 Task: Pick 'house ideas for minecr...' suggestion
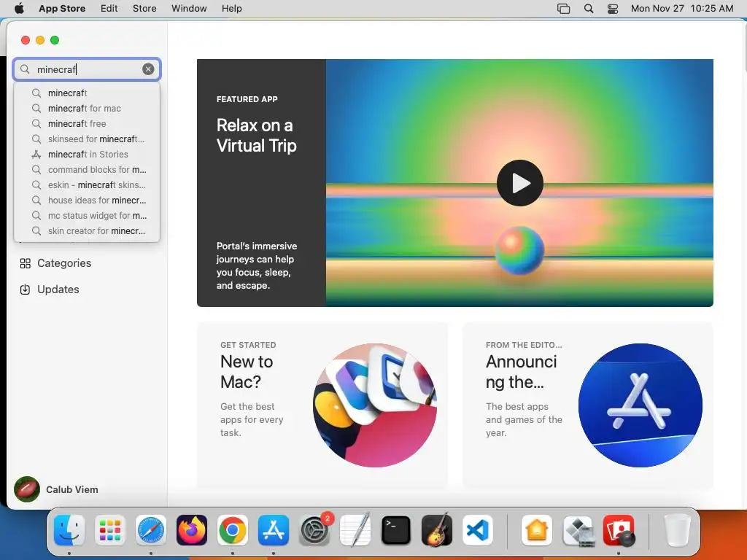(x=87, y=200)
